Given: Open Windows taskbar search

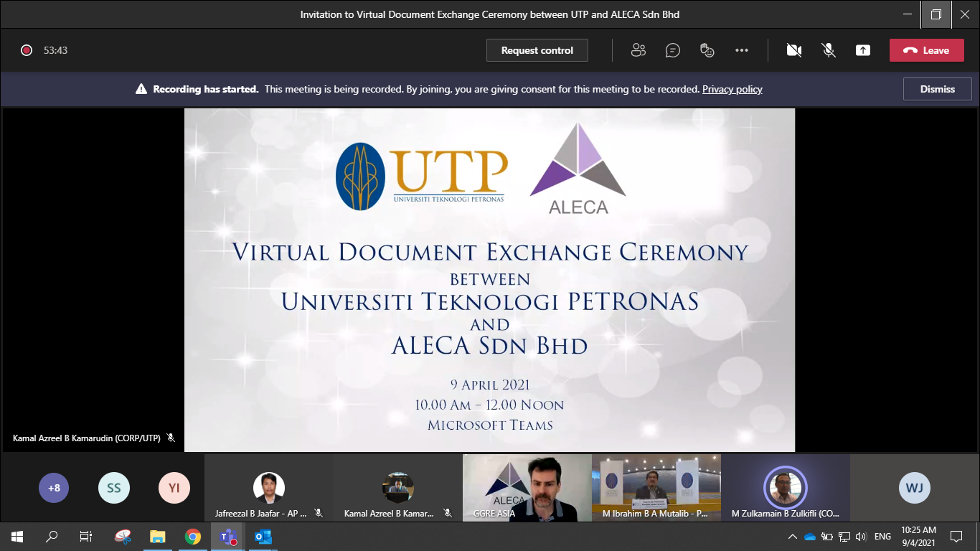Looking at the screenshot, I should pyautogui.click(x=51, y=537).
